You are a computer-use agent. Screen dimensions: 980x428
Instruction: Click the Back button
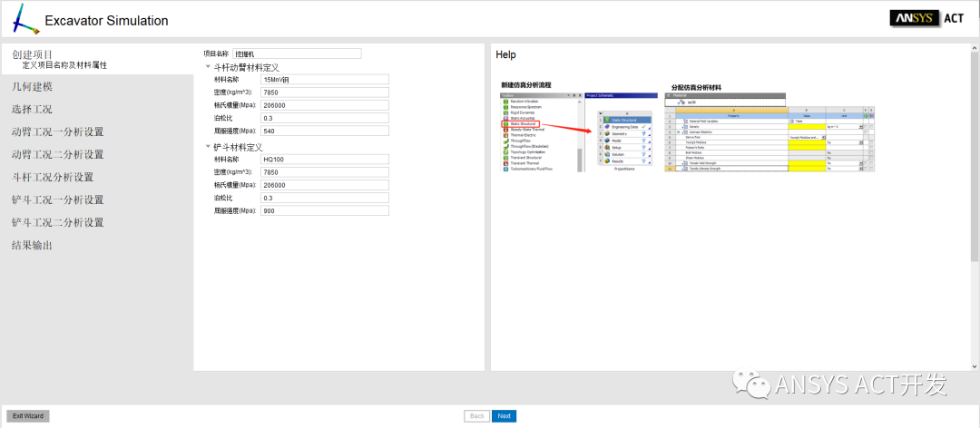click(476, 416)
